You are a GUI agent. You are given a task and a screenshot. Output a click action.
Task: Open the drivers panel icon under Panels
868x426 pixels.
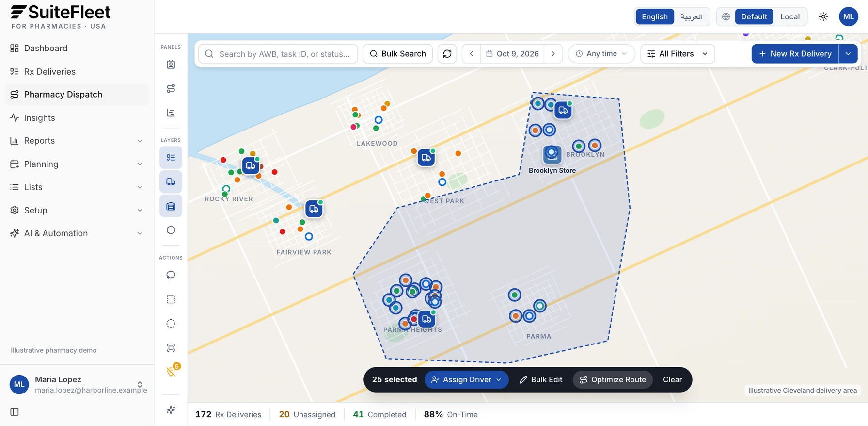(171, 65)
